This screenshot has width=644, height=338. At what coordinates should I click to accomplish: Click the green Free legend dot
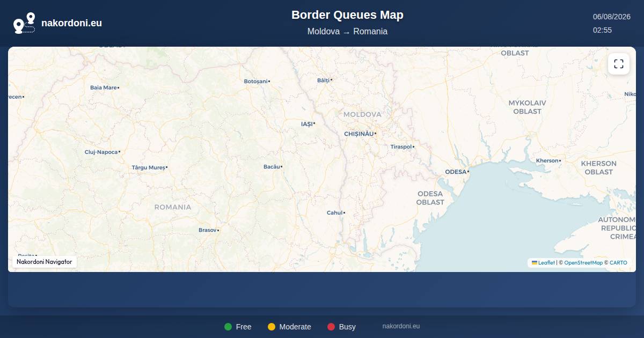228,327
